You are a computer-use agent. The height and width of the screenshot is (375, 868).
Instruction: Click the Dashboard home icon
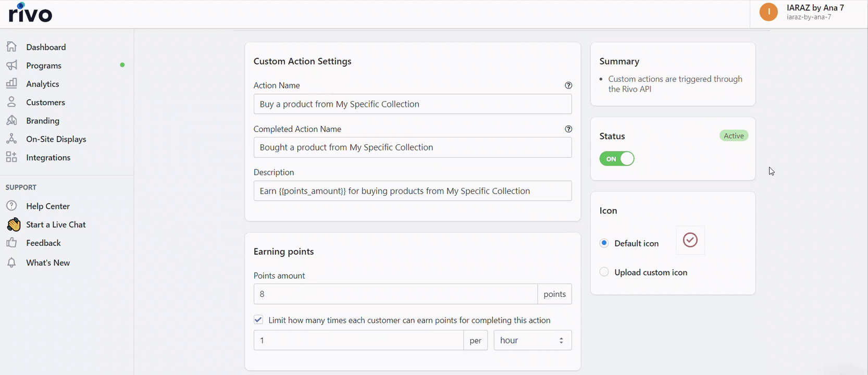pyautogui.click(x=11, y=47)
